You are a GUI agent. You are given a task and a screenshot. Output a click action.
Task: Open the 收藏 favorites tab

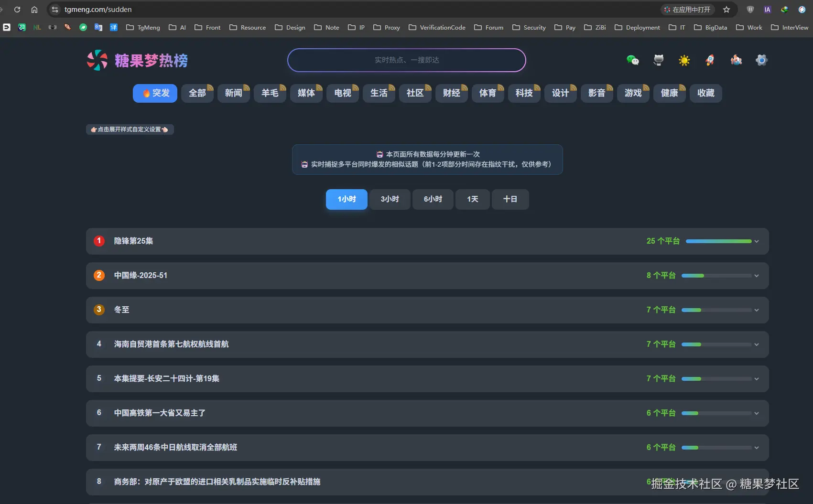point(705,93)
